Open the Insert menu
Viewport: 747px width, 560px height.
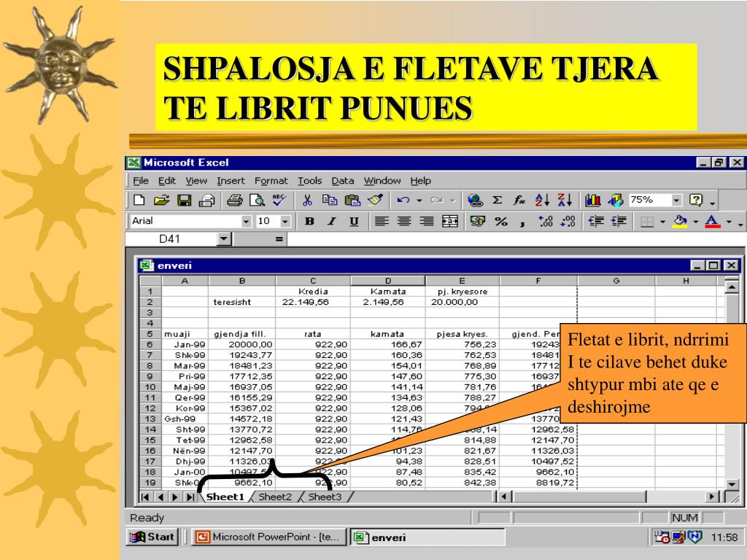(231, 181)
